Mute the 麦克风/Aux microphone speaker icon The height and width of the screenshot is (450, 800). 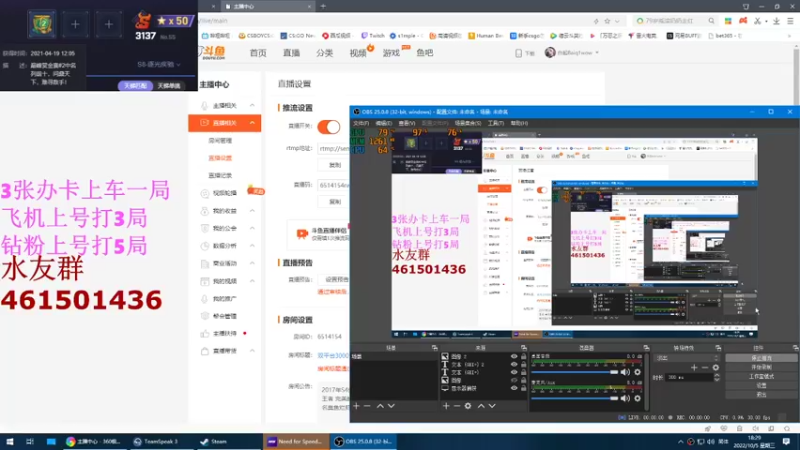click(626, 398)
